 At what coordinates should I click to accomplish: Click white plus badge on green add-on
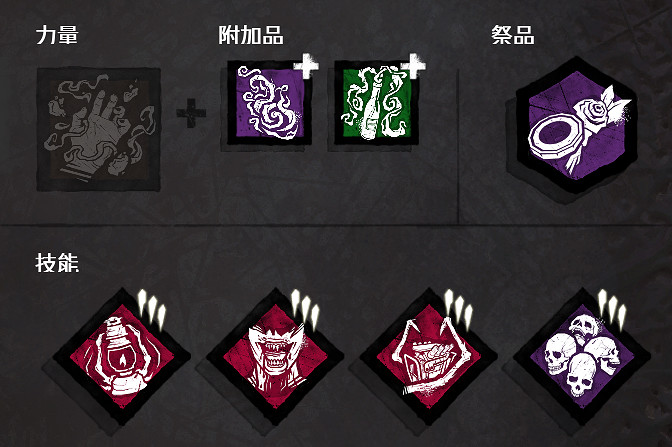pos(413,66)
